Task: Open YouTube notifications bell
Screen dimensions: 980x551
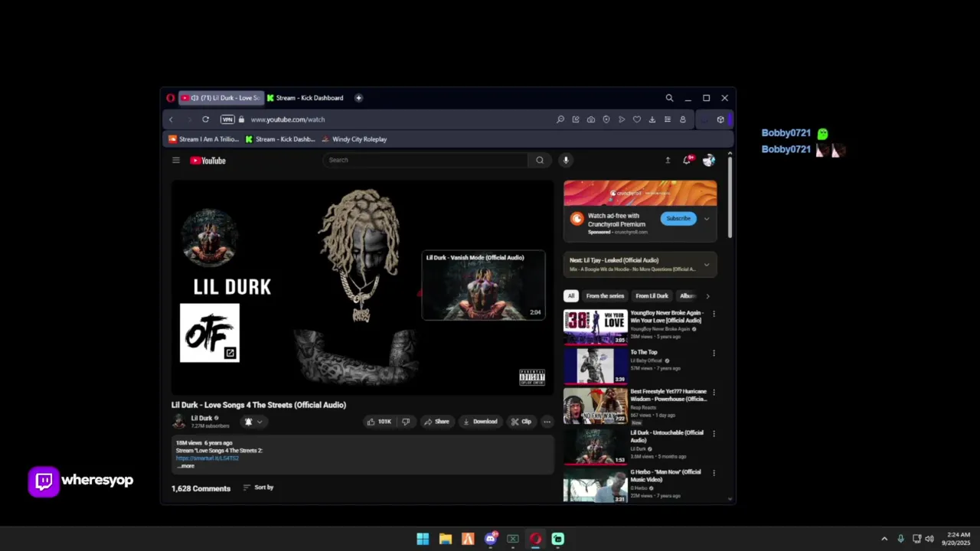Action: tap(688, 159)
